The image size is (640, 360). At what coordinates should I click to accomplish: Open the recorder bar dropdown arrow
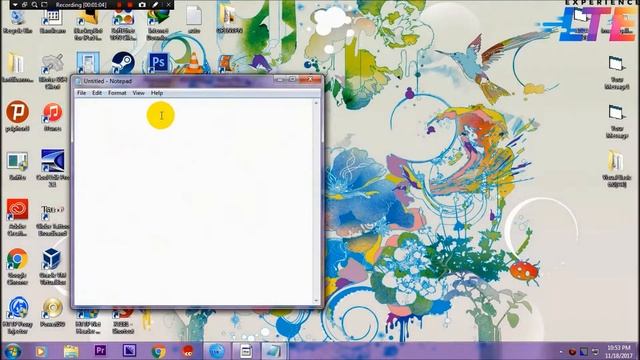coord(15,5)
